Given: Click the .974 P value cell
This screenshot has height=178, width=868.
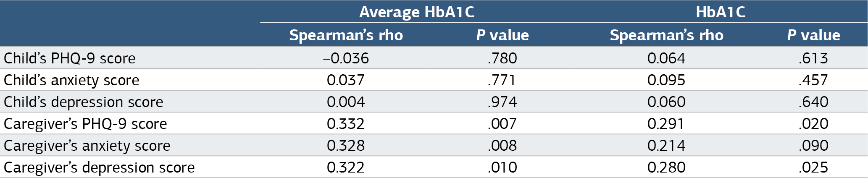Looking at the screenshot, I should (x=502, y=102).
